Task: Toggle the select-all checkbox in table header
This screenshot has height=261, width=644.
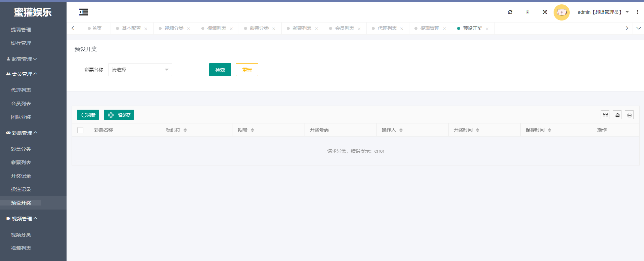Action: click(80, 130)
